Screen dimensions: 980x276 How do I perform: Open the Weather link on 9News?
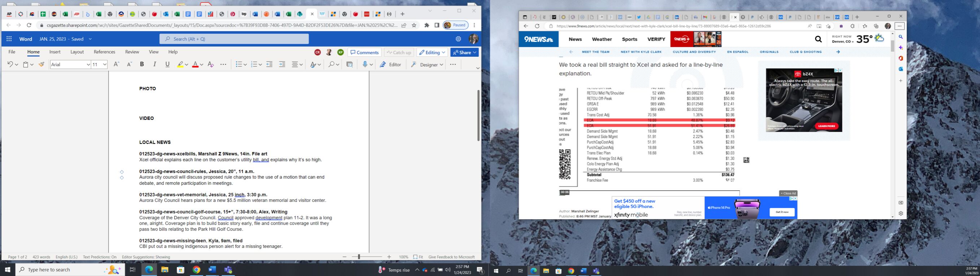click(602, 39)
